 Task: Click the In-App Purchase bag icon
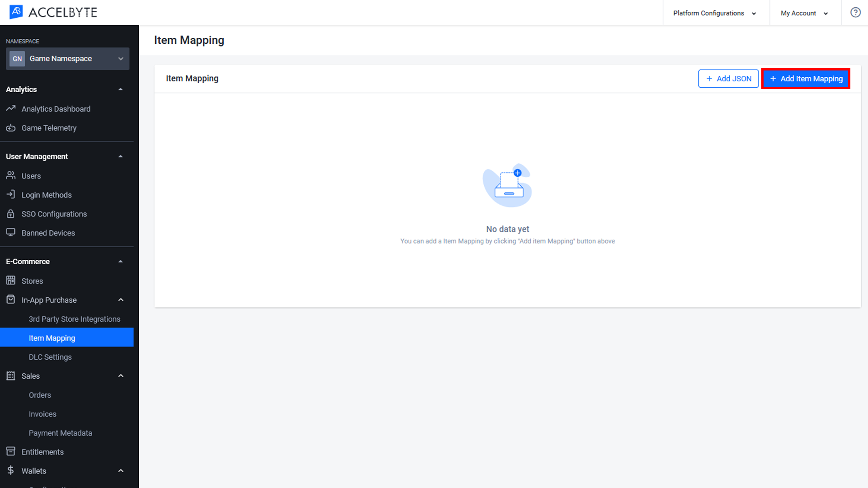pos(11,299)
